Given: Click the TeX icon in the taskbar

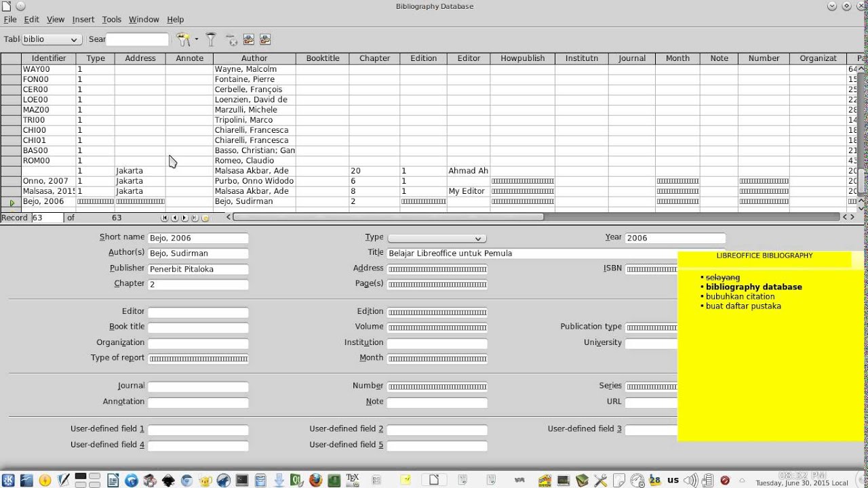Looking at the screenshot, I should (x=352, y=481).
